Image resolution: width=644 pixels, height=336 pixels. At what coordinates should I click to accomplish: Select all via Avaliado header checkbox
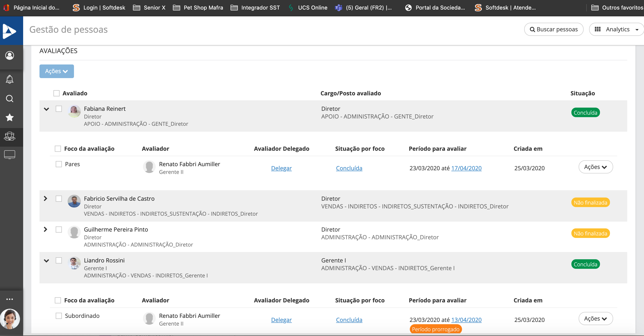click(x=57, y=93)
